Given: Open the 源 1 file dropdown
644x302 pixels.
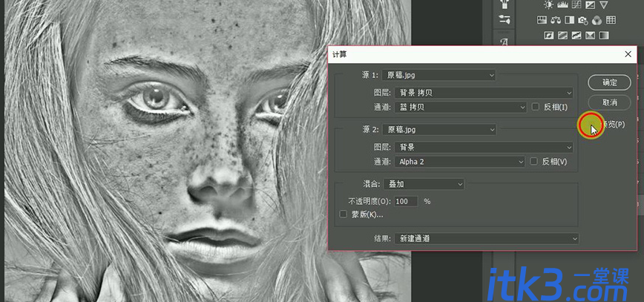Looking at the screenshot, I should pyautogui.click(x=438, y=75).
